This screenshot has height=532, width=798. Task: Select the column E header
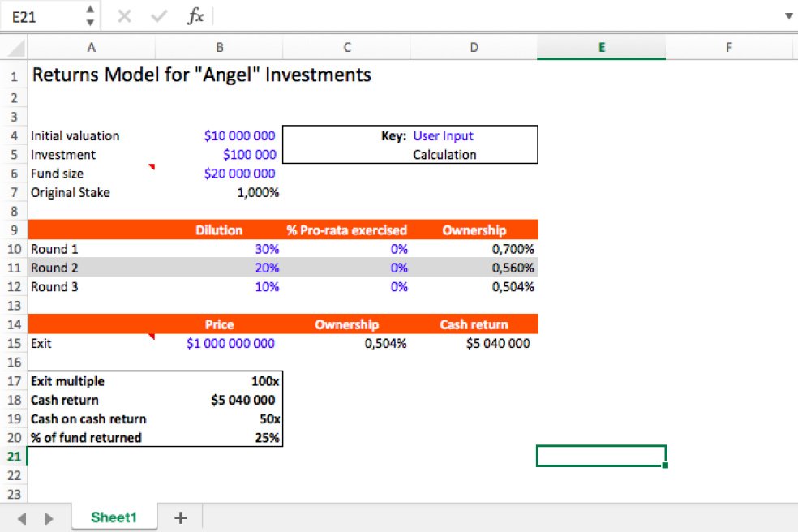[601, 47]
